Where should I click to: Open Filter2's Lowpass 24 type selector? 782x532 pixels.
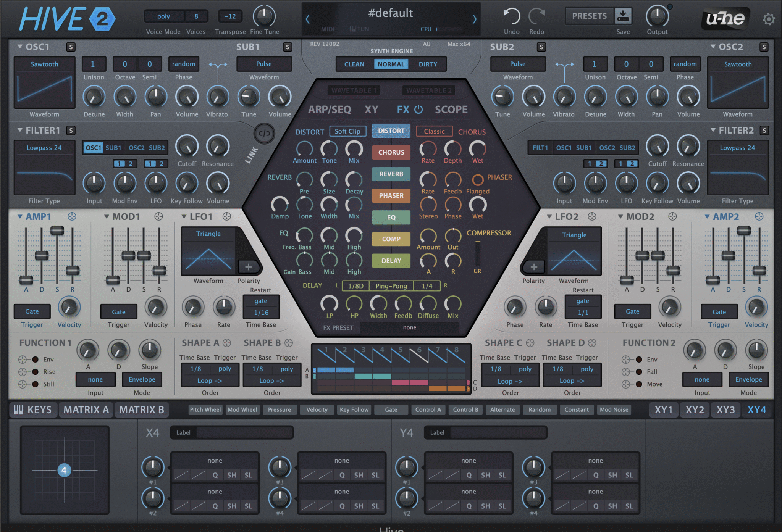(738, 148)
